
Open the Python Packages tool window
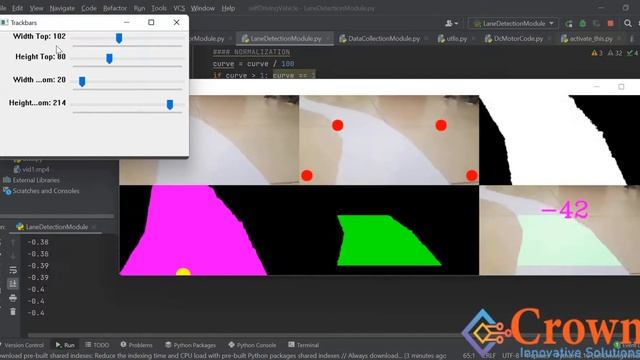(x=190, y=345)
